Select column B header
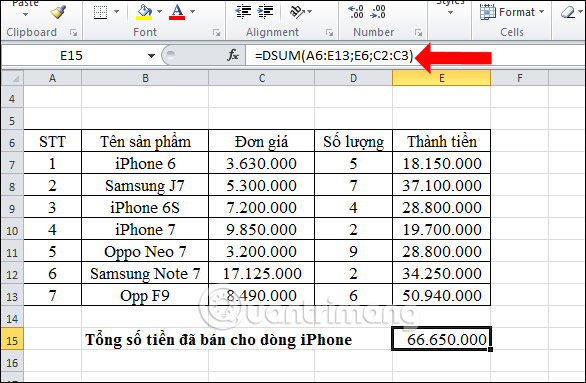 coord(145,78)
